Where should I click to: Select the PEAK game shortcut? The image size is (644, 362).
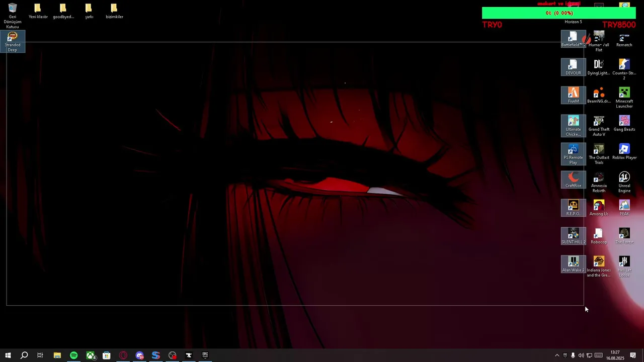(624, 208)
